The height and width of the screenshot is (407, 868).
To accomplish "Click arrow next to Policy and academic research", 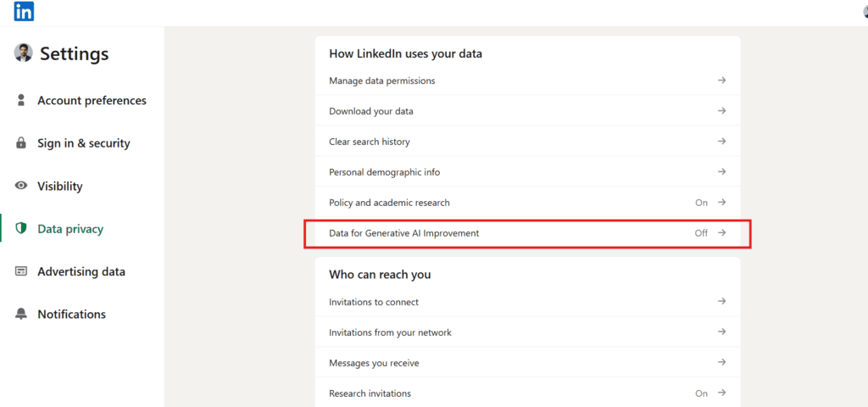I will [x=721, y=202].
